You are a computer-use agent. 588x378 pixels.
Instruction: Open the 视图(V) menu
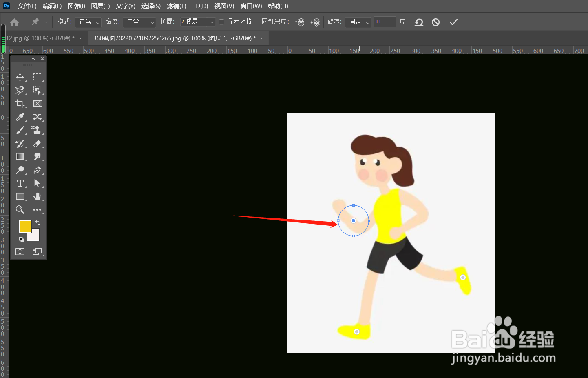[x=224, y=6]
